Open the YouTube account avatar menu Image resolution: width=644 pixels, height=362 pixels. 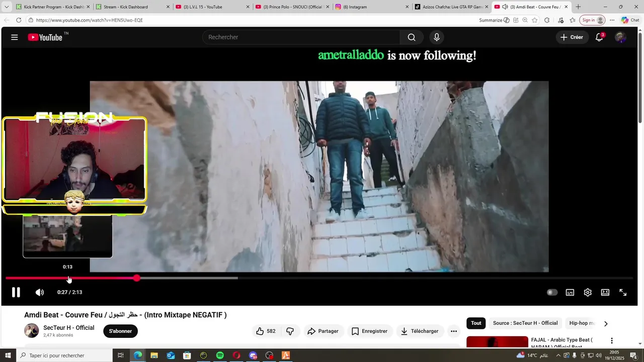pyautogui.click(x=620, y=37)
